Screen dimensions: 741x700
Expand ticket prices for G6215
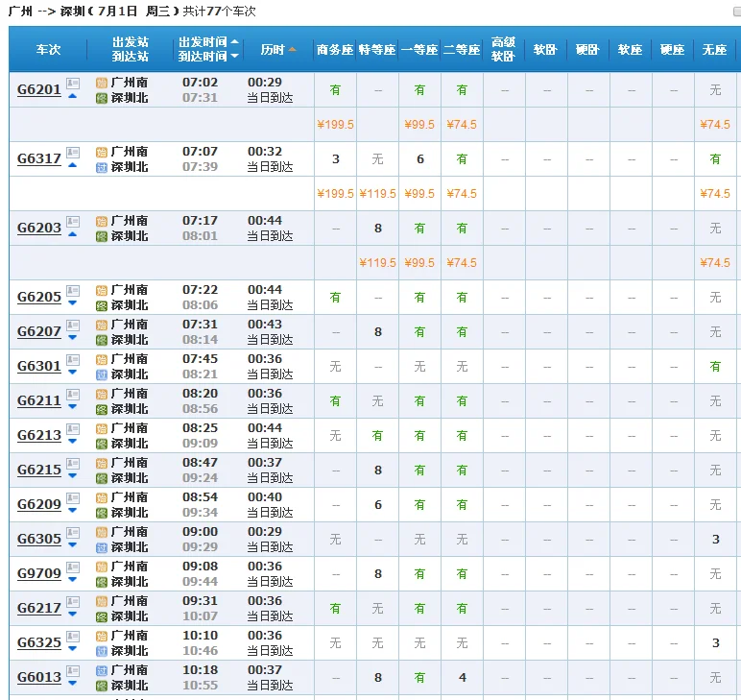point(72,475)
